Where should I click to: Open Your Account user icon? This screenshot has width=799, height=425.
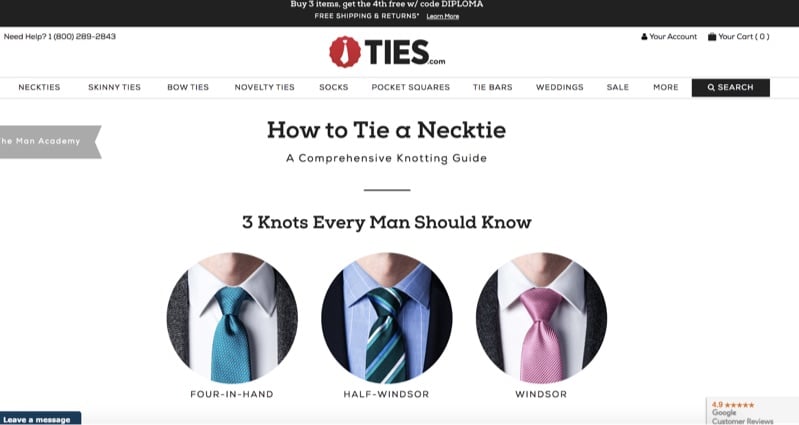pos(644,37)
